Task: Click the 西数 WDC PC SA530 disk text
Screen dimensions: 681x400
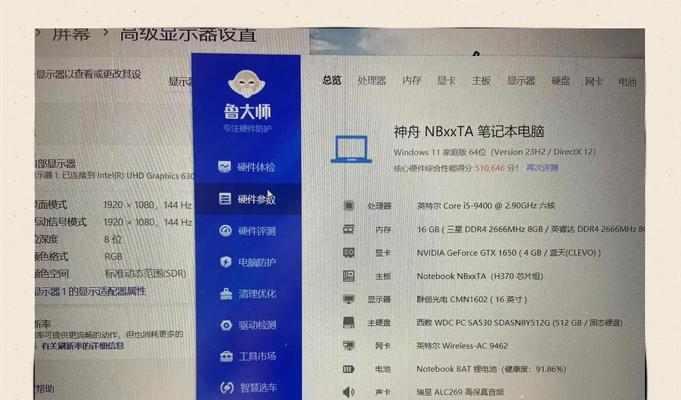Action: (x=520, y=322)
